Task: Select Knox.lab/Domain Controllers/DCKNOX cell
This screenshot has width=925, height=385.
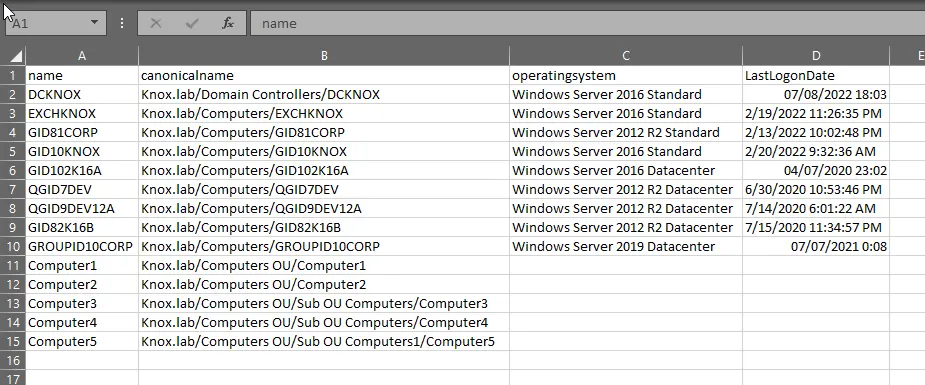Action: pyautogui.click(x=324, y=94)
